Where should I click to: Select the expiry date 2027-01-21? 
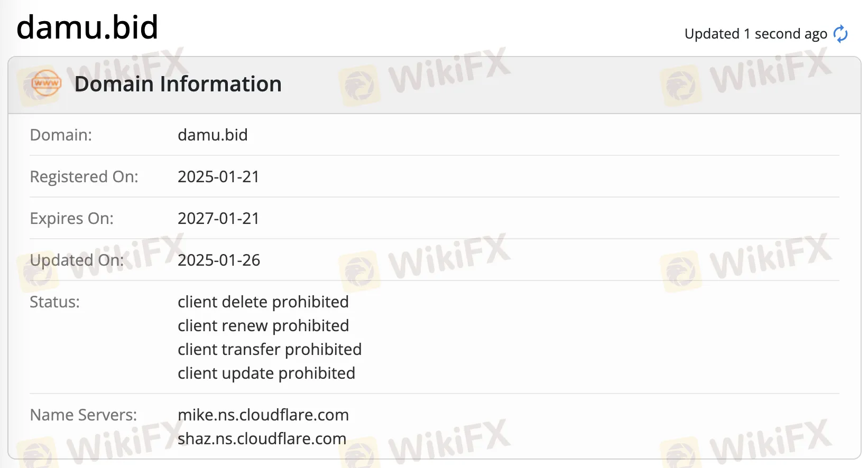pyautogui.click(x=218, y=218)
